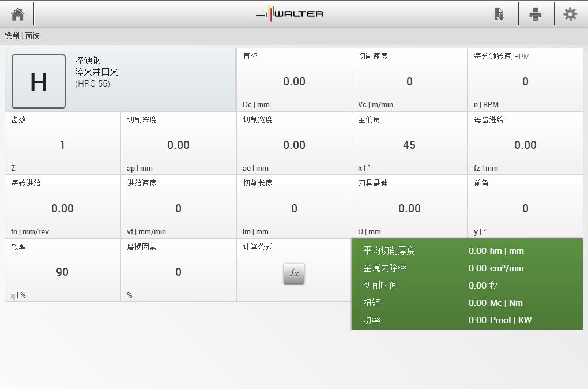
Task: Set the 每分钟转速 RPM value
Action: [525, 81]
